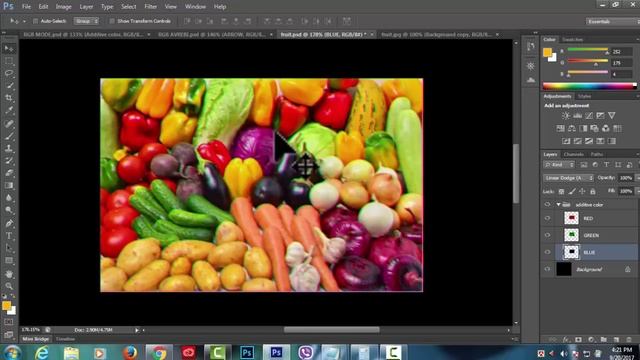Image resolution: width=640 pixels, height=360 pixels.
Task: Open the Linear Dodge blend mode dropdown
Action: coord(569,178)
